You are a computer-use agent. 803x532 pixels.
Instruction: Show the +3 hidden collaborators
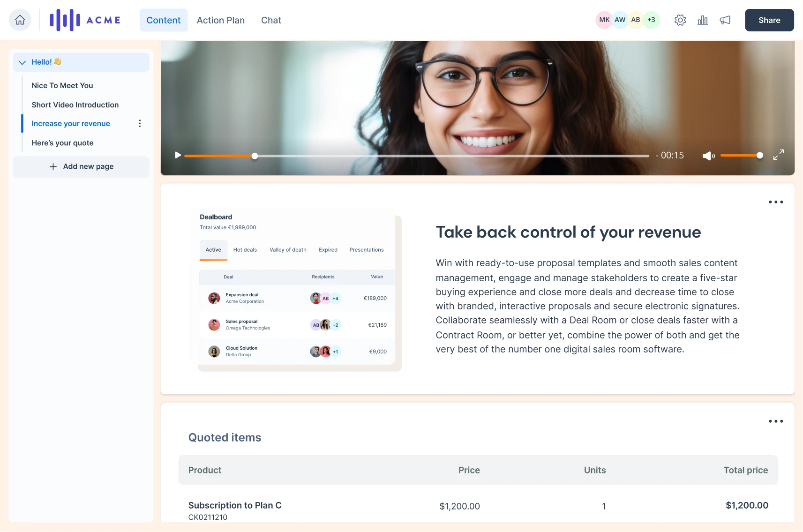pos(651,20)
